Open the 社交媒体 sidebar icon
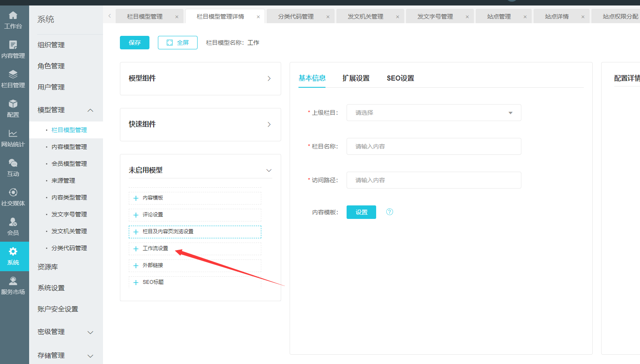This screenshot has height=364, width=640. pyautogui.click(x=13, y=193)
